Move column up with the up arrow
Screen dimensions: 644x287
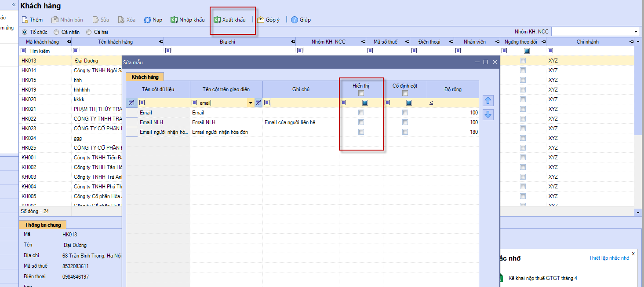488,101
